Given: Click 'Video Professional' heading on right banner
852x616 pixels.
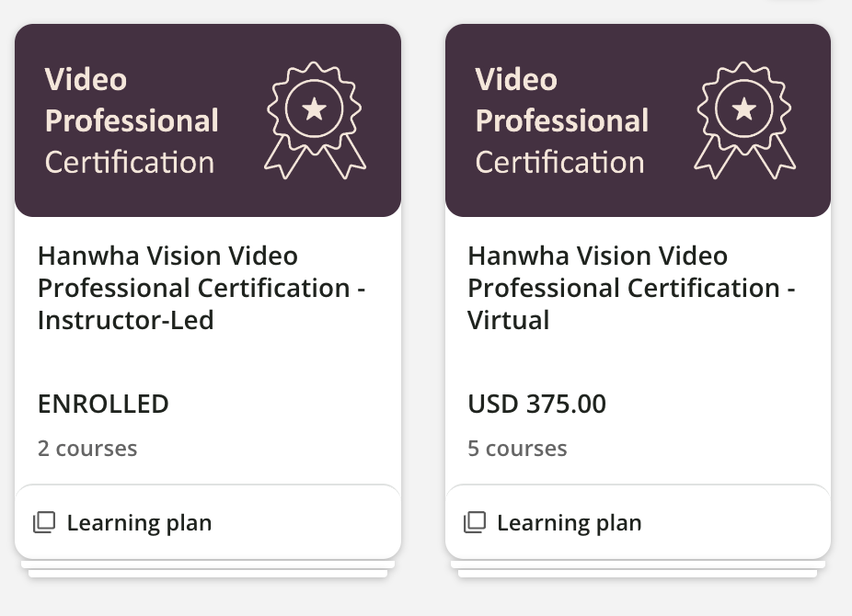Looking at the screenshot, I should pos(561,100).
